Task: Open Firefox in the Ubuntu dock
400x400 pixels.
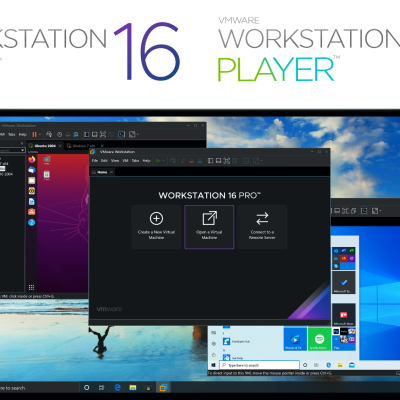Action: (32, 160)
